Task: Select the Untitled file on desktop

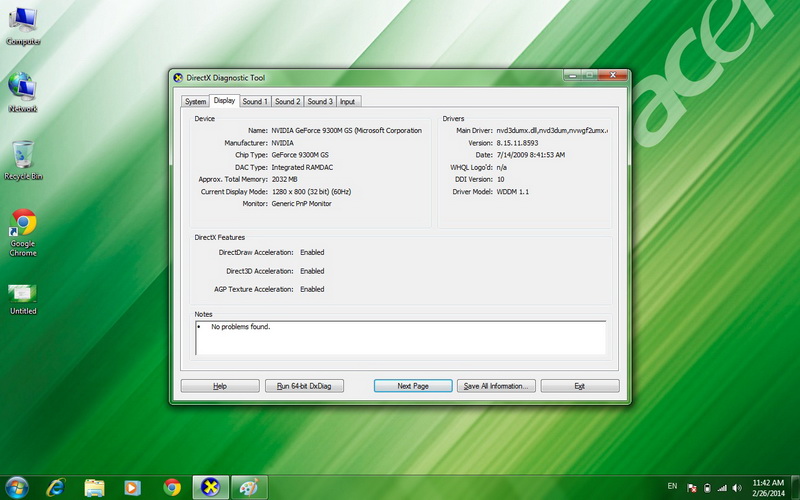Action: (23, 299)
